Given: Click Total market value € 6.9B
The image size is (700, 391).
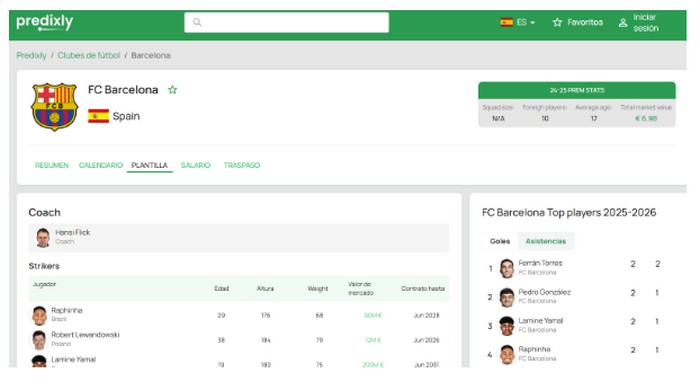Looking at the screenshot, I should pyautogui.click(x=646, y=119).
